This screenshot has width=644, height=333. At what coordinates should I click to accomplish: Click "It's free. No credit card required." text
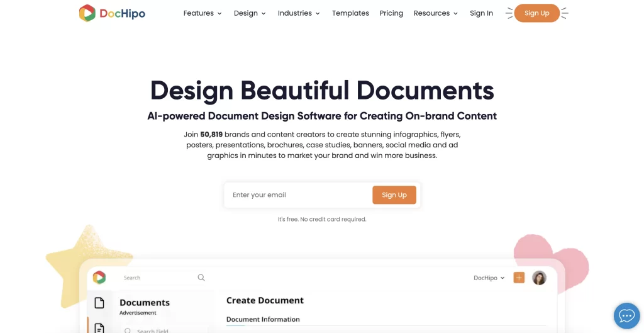pyautogui.click(x=322, y=220)
